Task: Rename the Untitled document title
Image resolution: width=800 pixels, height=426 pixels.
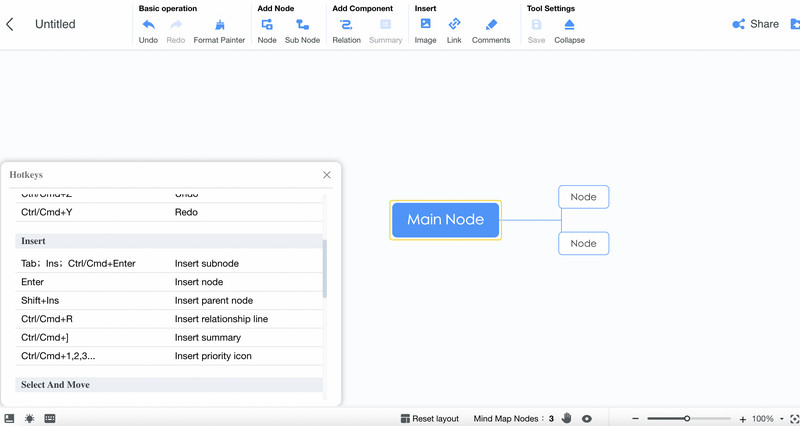Action: [x=55, y=24]
